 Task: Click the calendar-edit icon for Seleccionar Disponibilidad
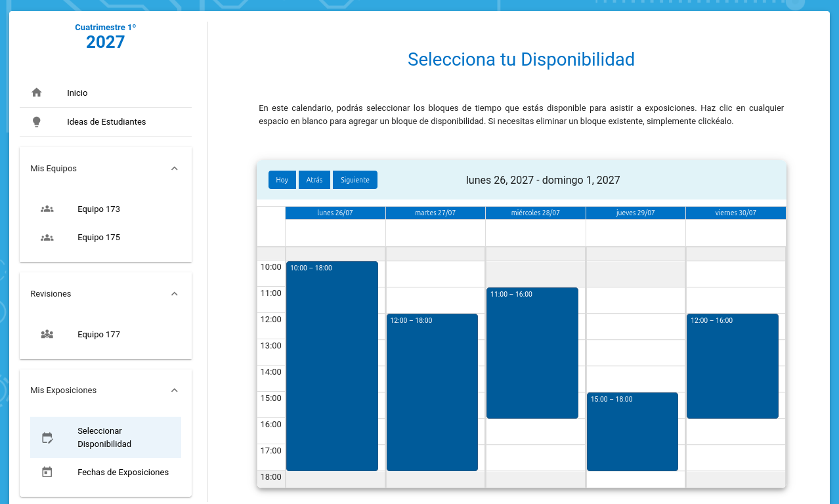click(x=47, y=438)
